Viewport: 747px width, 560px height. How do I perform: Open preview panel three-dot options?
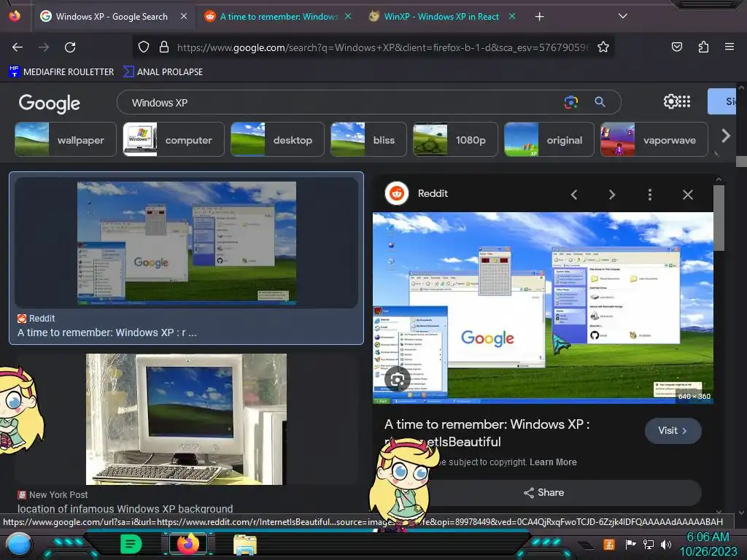(x=650, y=194)
